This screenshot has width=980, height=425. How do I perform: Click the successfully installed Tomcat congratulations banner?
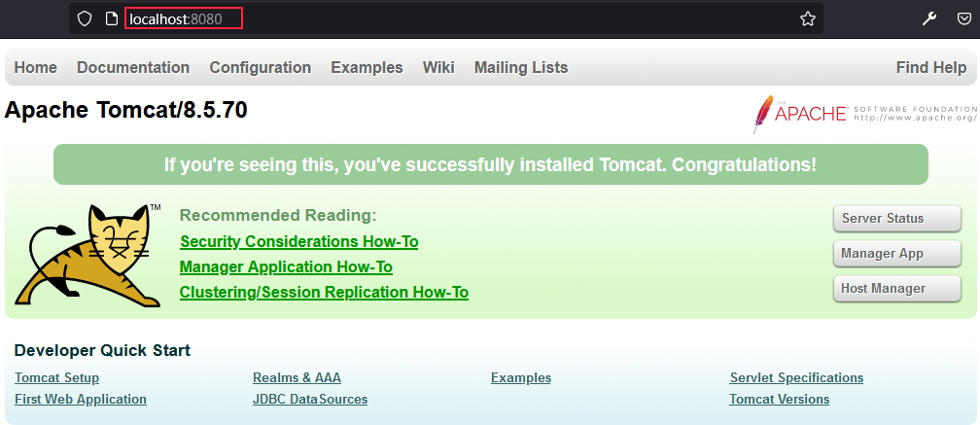point(491,164)
